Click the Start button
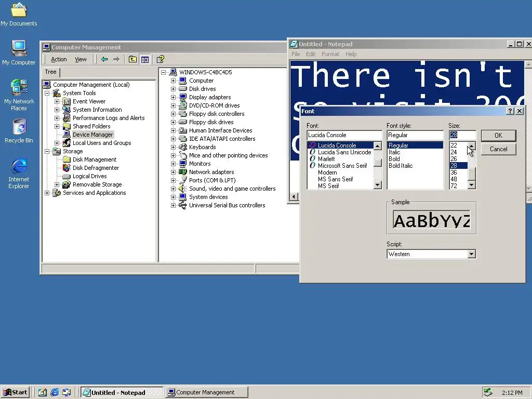Image resolution: width=532 pixels, height=399 pixels. tap(15, 392)
